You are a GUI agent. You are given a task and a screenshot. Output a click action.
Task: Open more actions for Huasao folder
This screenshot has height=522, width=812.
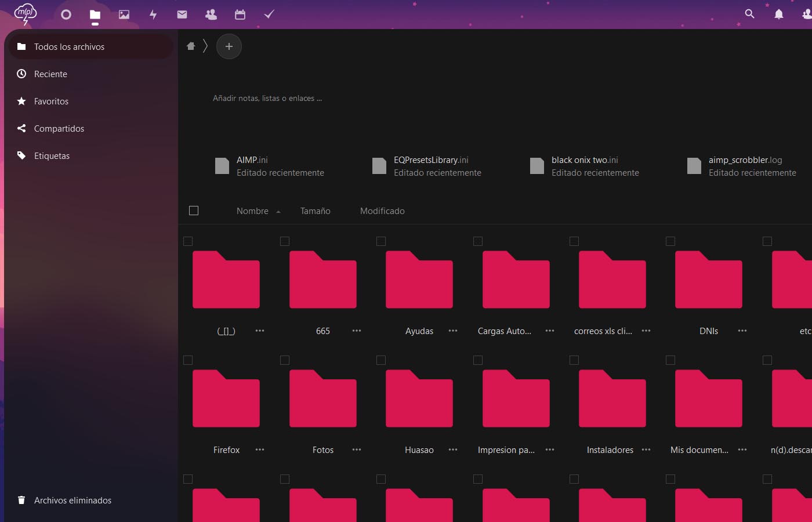(x=453, y=449)
